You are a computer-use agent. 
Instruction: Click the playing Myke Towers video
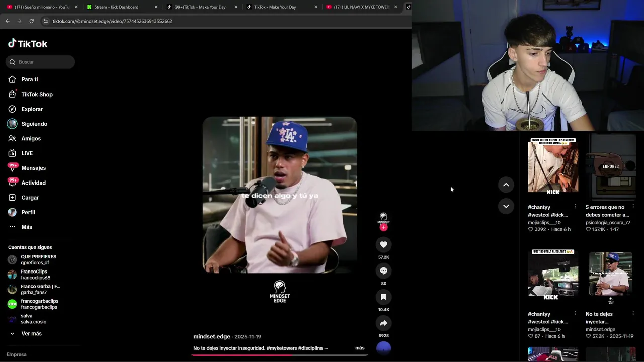coord(280,195)
